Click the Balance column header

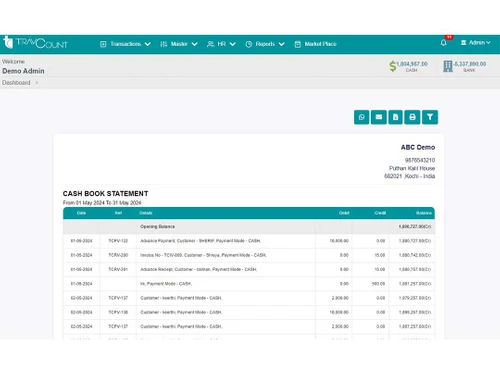pos(424,213)
